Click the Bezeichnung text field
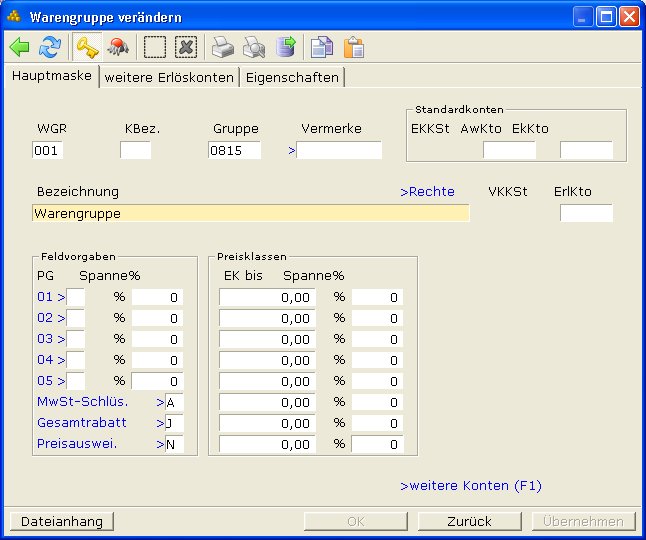The height and width of the screenshot is (540, 646). click(250, 213)
